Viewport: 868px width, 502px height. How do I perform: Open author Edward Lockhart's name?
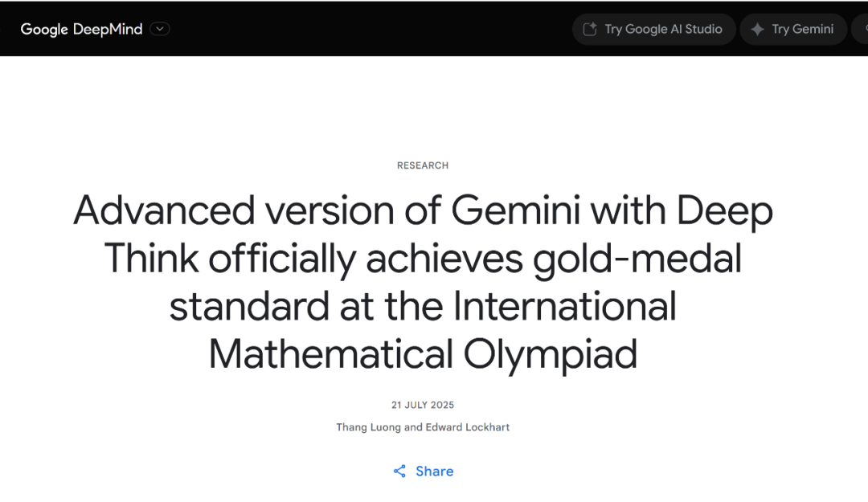click(x=468, y=427)
